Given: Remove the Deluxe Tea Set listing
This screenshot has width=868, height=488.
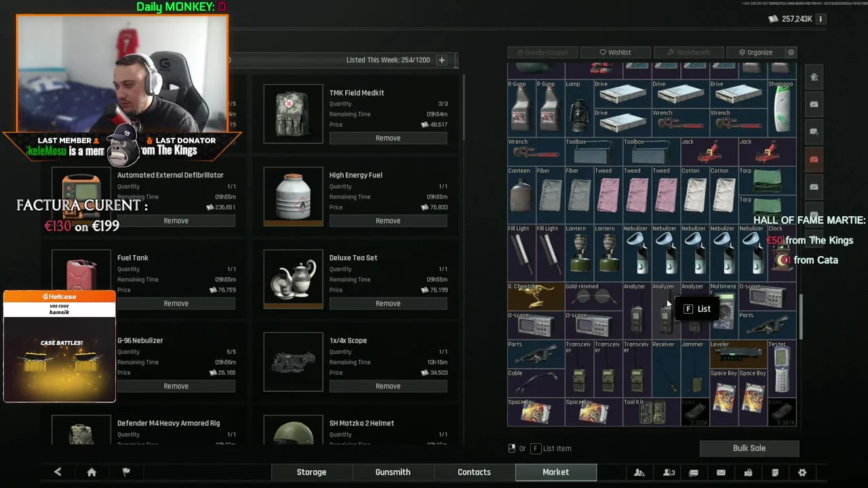Looking at the screenshot, I should click(x=388, y=304).
